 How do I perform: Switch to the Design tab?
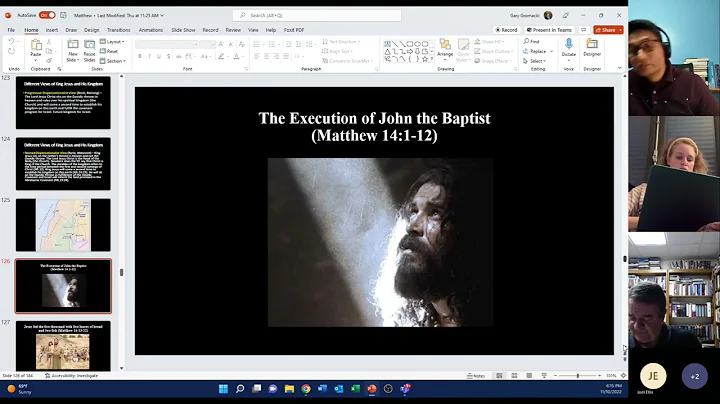point(91,30)
